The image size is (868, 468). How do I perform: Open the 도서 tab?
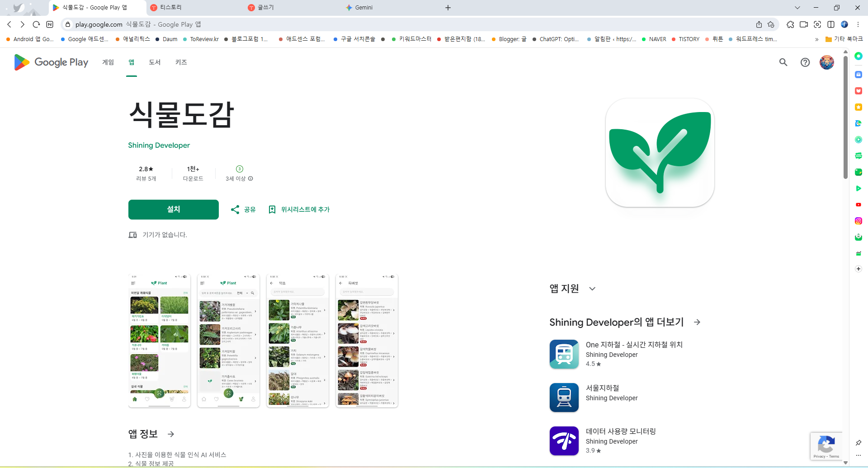click(155, 62)
